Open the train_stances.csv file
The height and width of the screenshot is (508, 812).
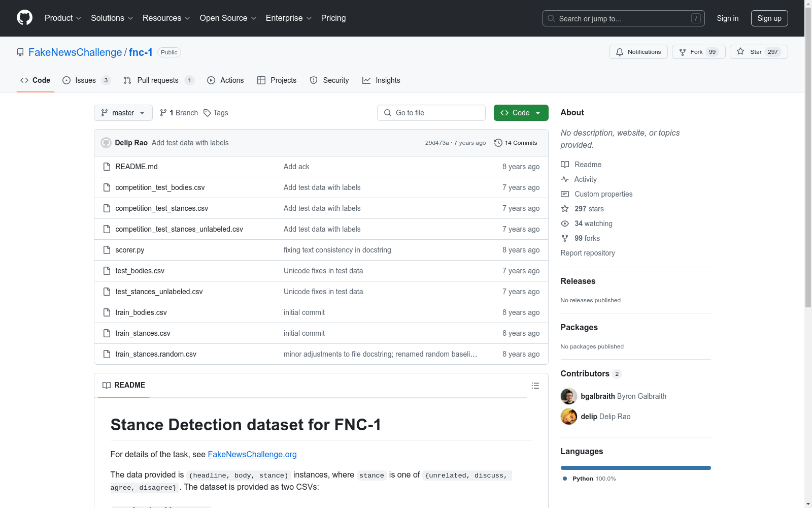pos(143,333)
